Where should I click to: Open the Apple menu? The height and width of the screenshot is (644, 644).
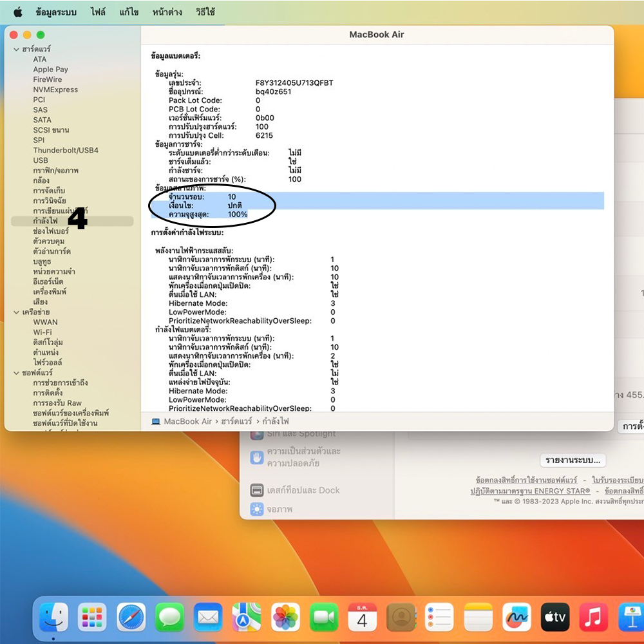17,12
